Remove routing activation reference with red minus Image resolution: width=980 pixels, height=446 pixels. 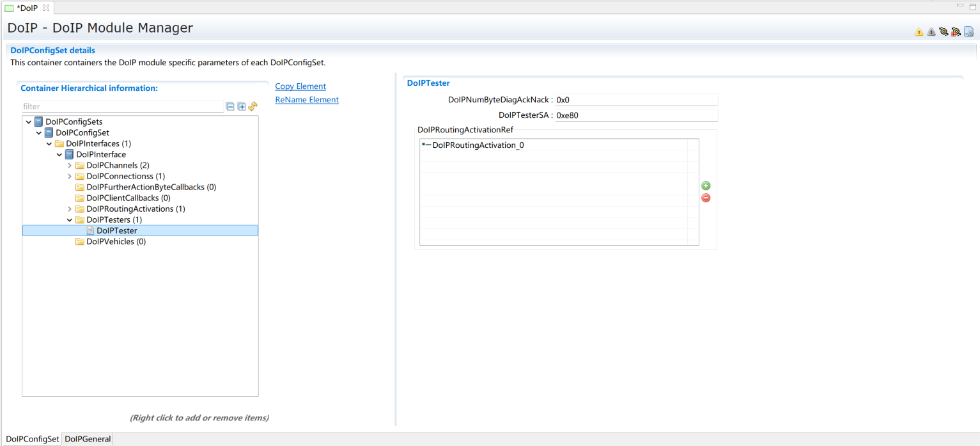click(x=706, y=198)
